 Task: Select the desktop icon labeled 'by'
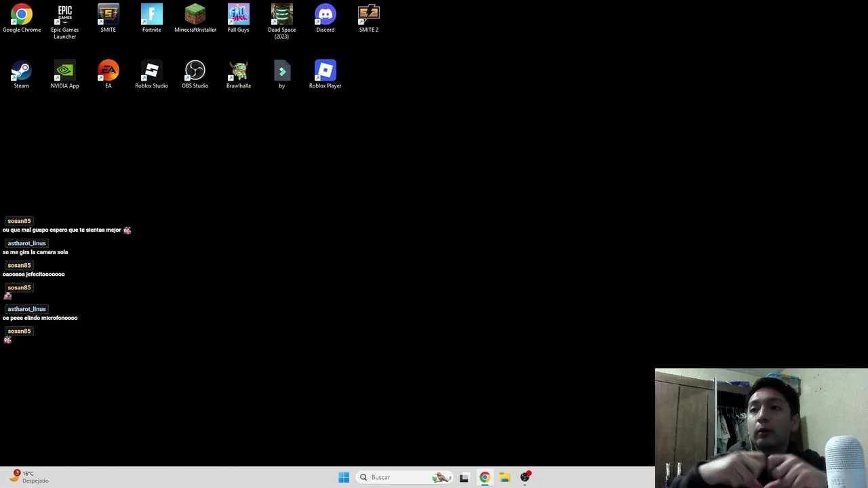(281, 75)
